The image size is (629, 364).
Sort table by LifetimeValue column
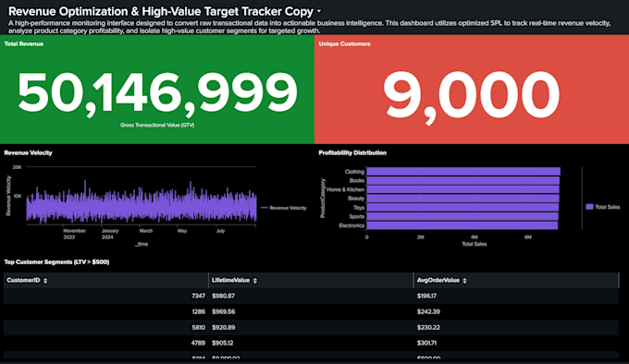tap(255, 281)
